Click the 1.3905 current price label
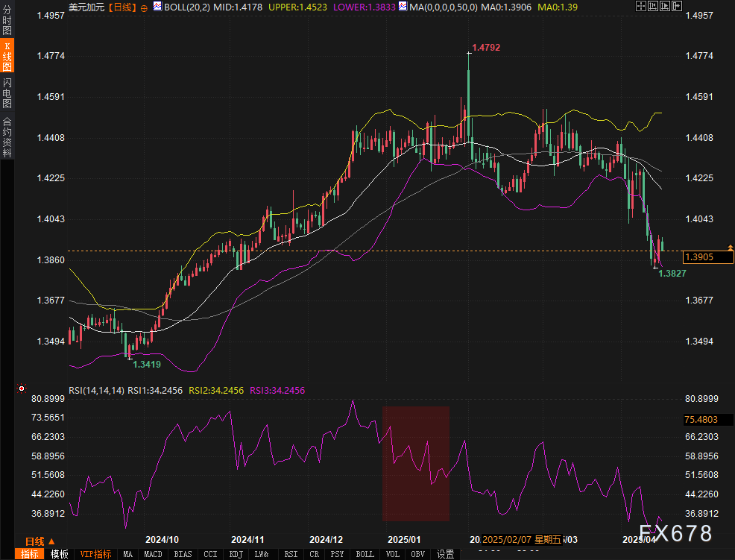 tap(708, 257)
